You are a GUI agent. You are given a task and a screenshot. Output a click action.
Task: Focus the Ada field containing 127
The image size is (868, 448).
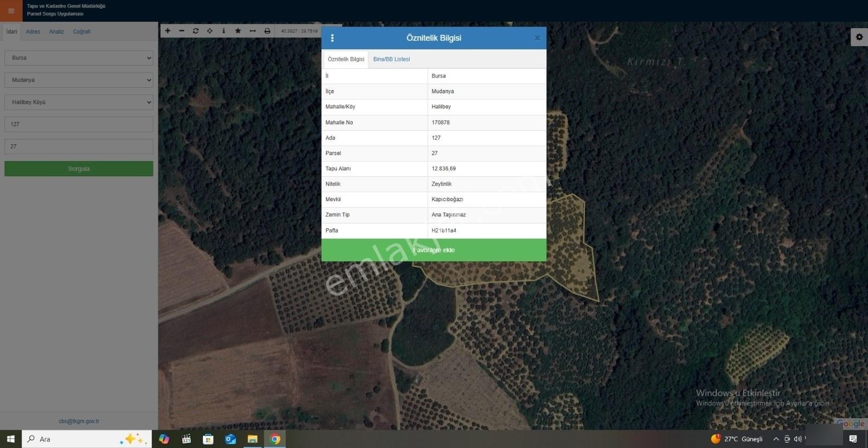click(x=79, y=124)
